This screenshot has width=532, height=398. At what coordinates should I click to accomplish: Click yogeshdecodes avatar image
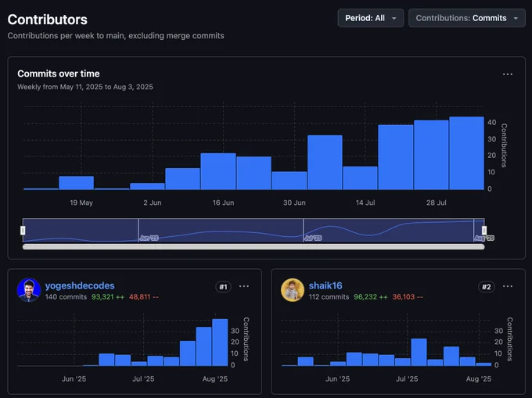coord(29,290)
